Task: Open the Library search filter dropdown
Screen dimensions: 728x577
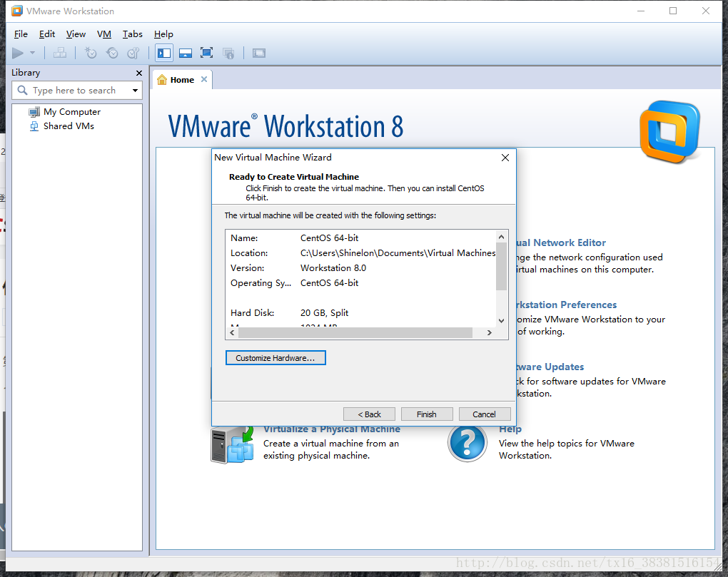Action: (135, 91)
